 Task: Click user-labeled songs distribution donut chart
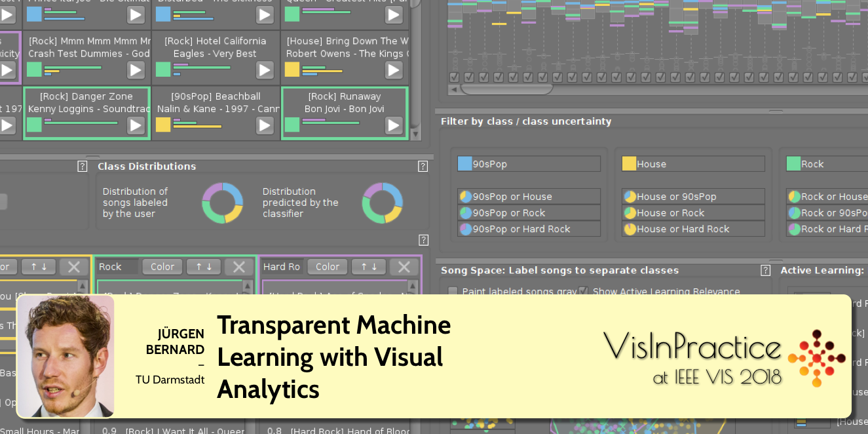(x=223, y=203)
